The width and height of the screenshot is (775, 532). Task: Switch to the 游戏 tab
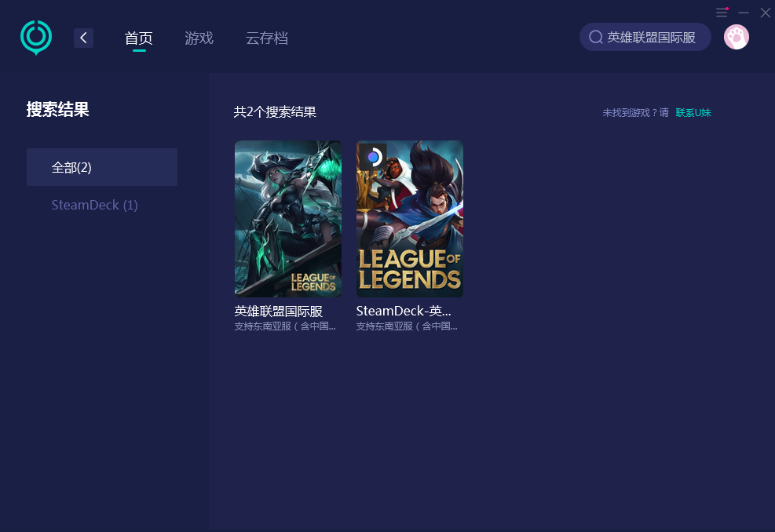coord(199,38)
